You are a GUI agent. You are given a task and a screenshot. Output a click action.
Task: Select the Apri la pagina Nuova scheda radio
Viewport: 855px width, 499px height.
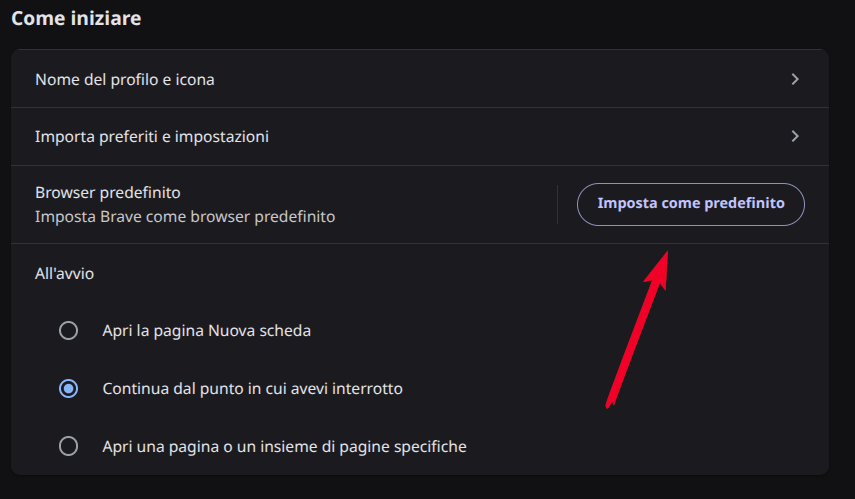click(68, 330)
